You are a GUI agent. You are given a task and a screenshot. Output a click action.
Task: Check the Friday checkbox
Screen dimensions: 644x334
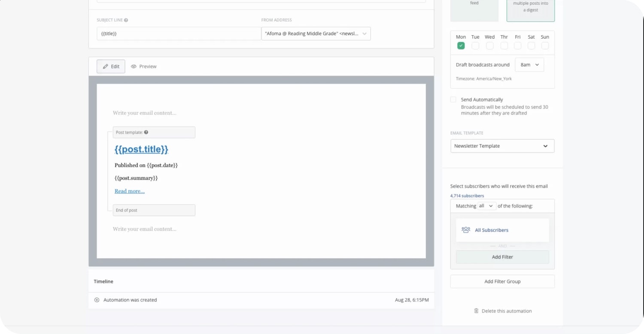(517, 46)
